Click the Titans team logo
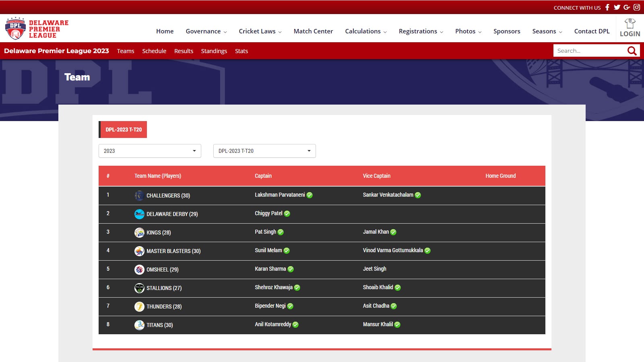644x362 pixels. tap(139, 325)
